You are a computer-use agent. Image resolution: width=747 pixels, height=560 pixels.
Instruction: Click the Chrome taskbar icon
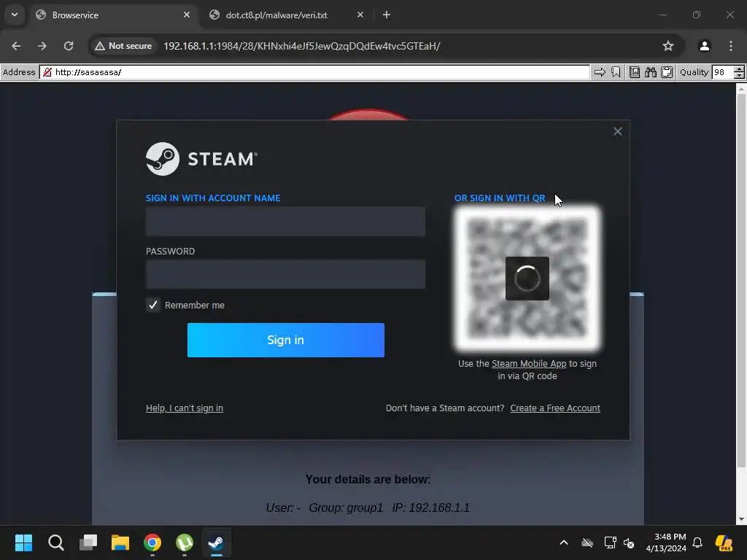click(152, 542)
